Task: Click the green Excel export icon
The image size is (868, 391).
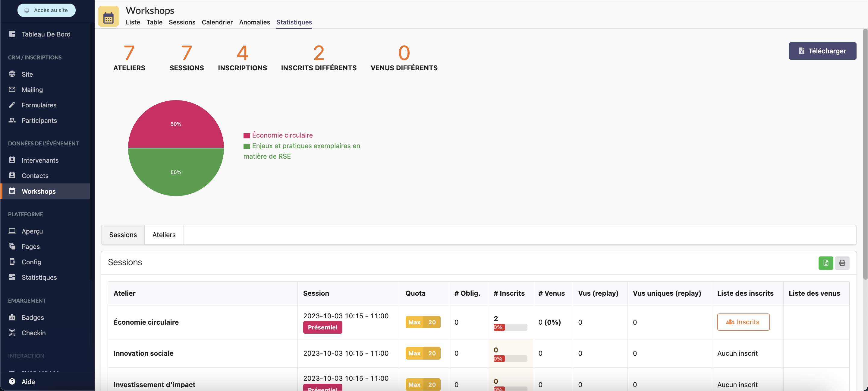Action: [x=825, y=263]
